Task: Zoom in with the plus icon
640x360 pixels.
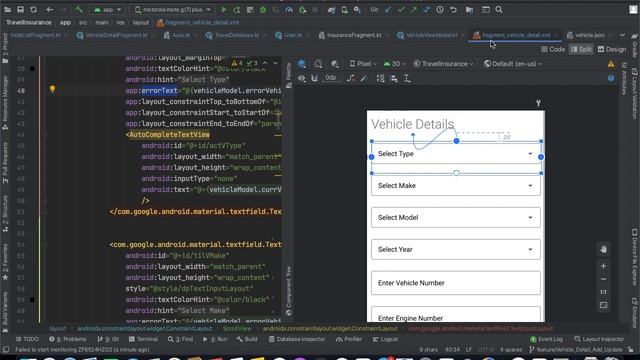Action: [x=603, y=266]
